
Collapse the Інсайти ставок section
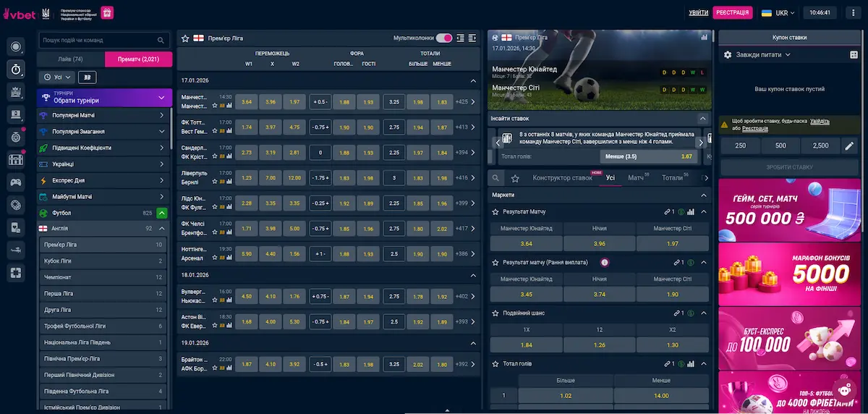(x=702, y=119)
